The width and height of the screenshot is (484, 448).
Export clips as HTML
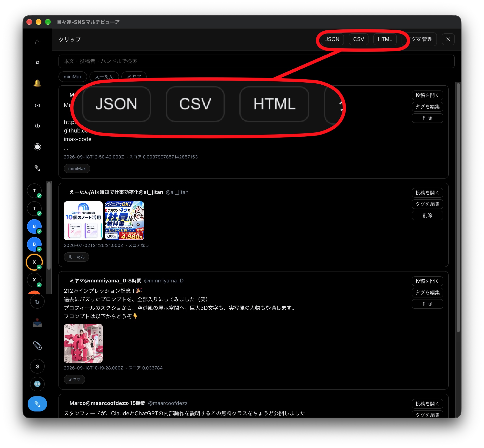tap(385, 39)
